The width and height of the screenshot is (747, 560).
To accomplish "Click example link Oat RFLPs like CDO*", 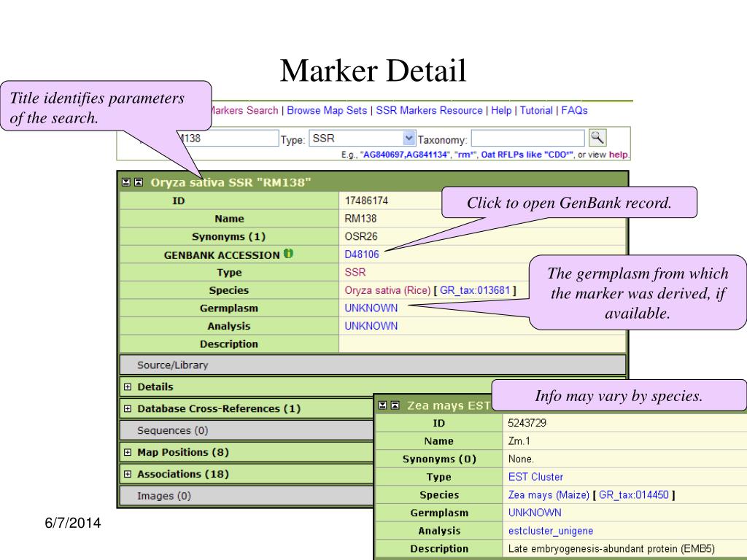I will 527,155.
